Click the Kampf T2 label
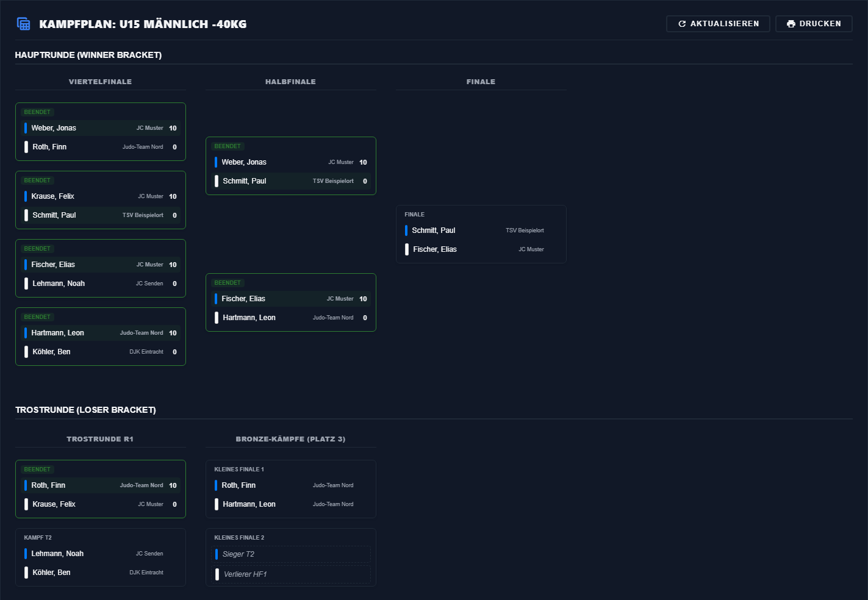868x600 pixels. click(x=38, y=538)
